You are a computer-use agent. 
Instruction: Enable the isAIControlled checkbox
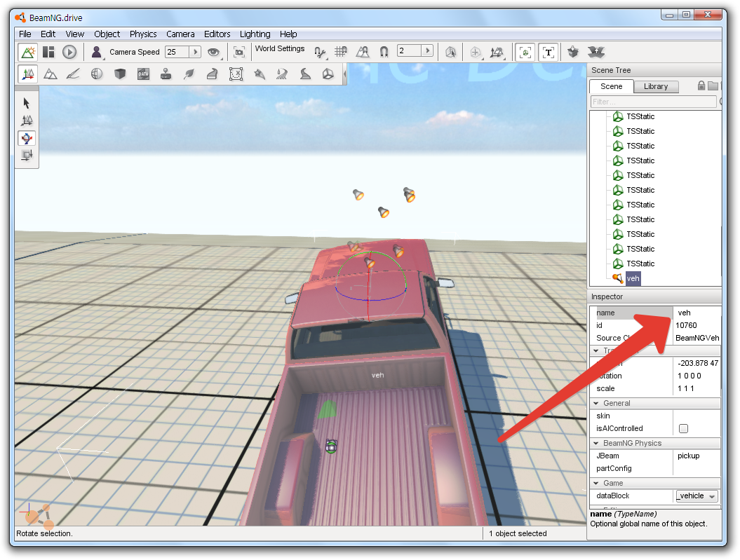click(683, 428)
